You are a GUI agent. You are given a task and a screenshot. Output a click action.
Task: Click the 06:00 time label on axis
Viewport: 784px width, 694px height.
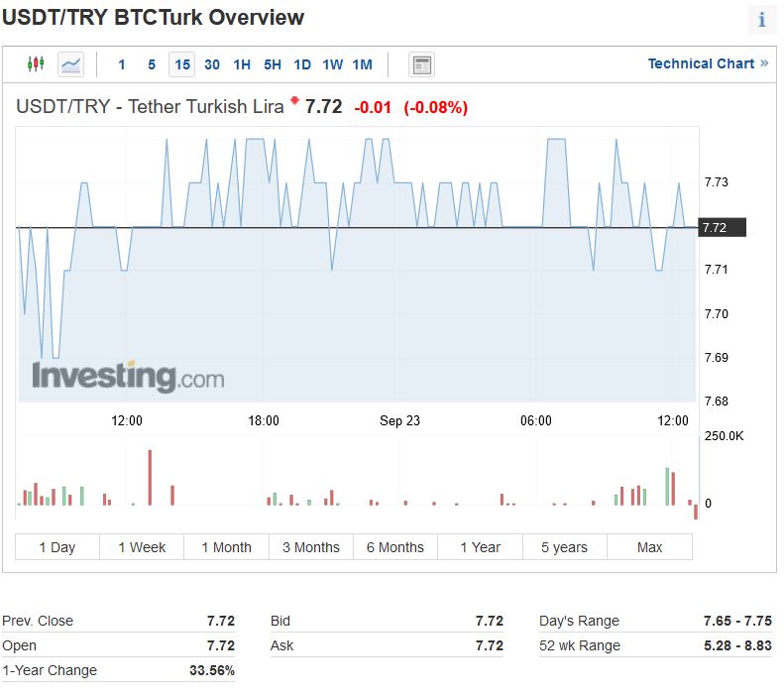point(536,420)
